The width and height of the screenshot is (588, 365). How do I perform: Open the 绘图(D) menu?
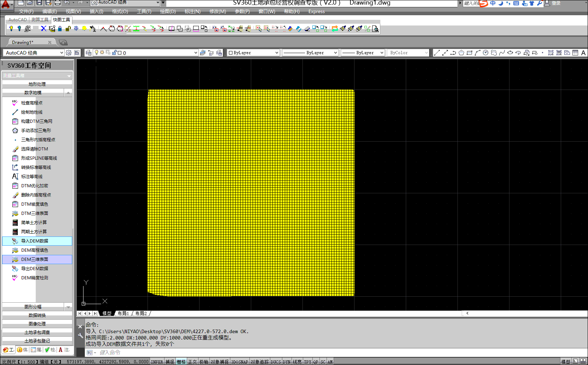click(168, 11)
